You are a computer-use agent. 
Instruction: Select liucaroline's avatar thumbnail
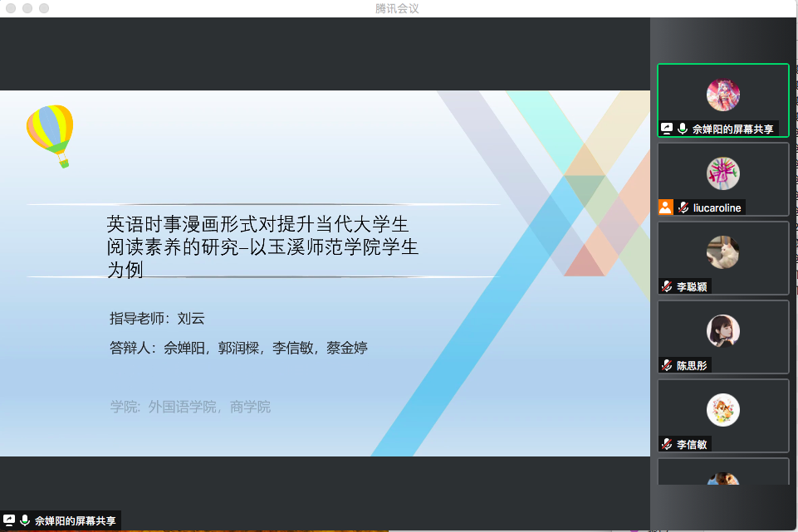722,173
